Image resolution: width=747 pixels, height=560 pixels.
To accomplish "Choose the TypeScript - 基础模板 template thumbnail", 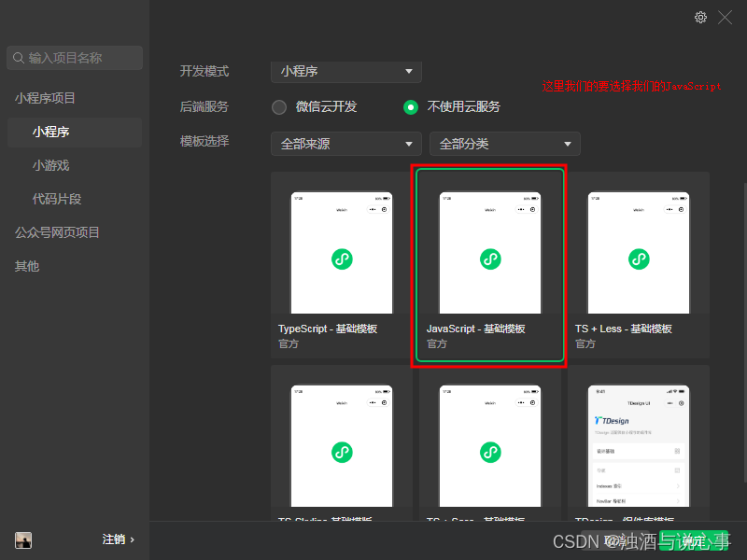I will (x=342, y=252).
